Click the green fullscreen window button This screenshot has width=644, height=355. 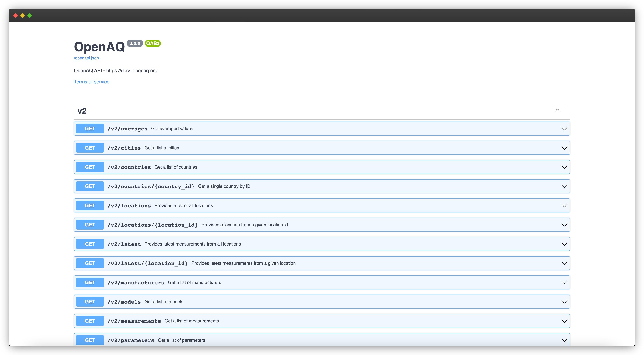30,16
